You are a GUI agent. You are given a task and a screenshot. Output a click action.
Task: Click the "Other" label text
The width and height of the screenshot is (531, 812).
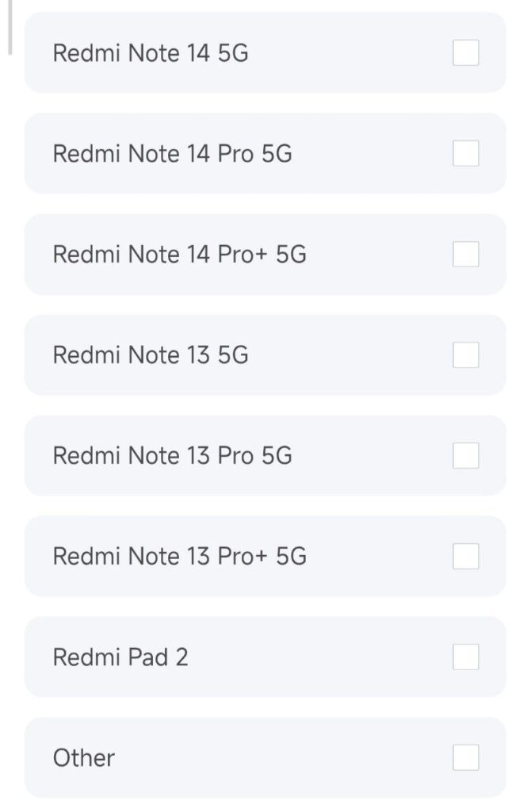click(x=84, y=758)
